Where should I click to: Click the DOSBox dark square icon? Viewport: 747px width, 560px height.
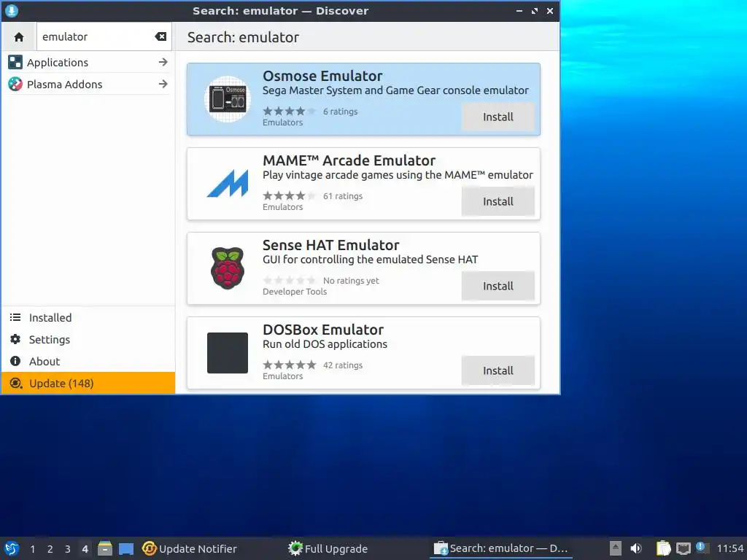[x=228, y=353]
